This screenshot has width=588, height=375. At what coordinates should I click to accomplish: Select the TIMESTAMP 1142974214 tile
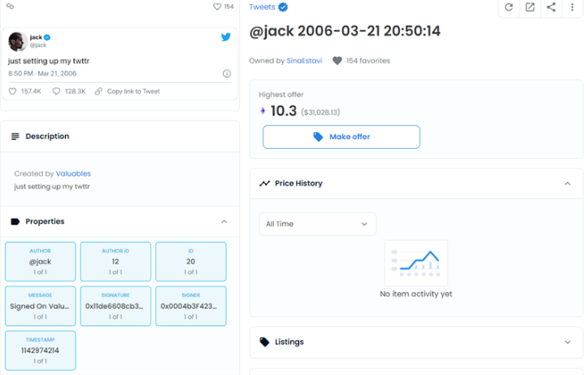tap(40, 351)
